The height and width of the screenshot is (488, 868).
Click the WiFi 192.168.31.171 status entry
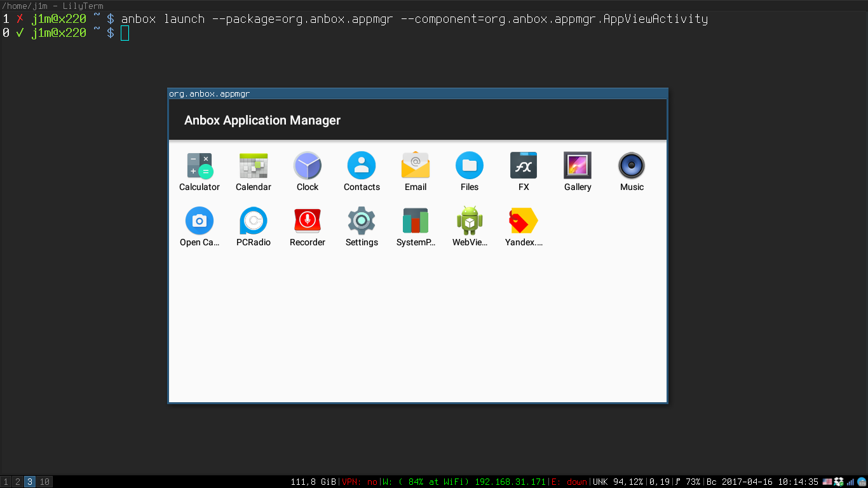pyautogui.click(x=464, y=482)
